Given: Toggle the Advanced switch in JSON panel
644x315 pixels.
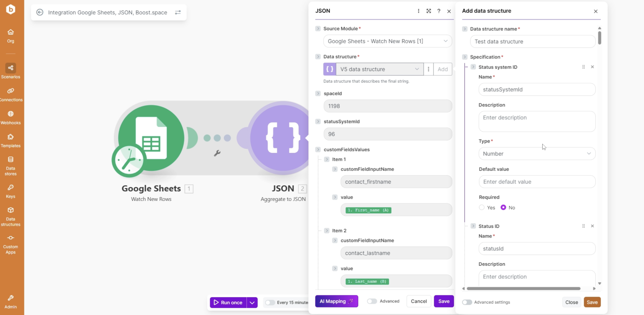Looking at the screenshot, I should click(372, 301).
